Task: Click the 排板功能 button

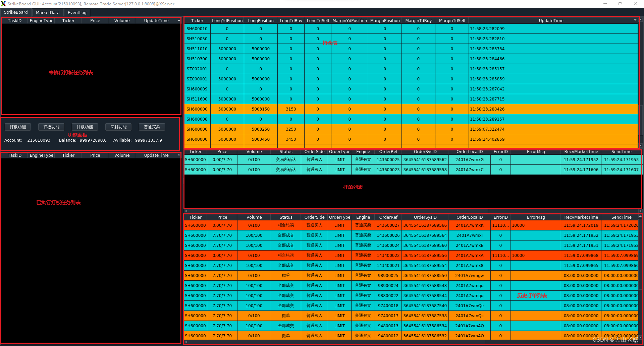Action: (x=85, y=127)
